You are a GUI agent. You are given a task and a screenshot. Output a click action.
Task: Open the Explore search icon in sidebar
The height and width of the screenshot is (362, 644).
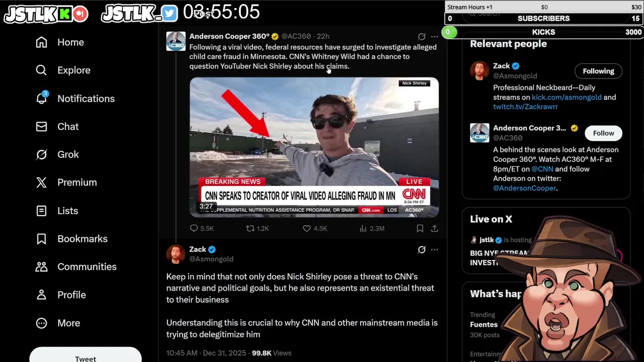pos(41,70)
